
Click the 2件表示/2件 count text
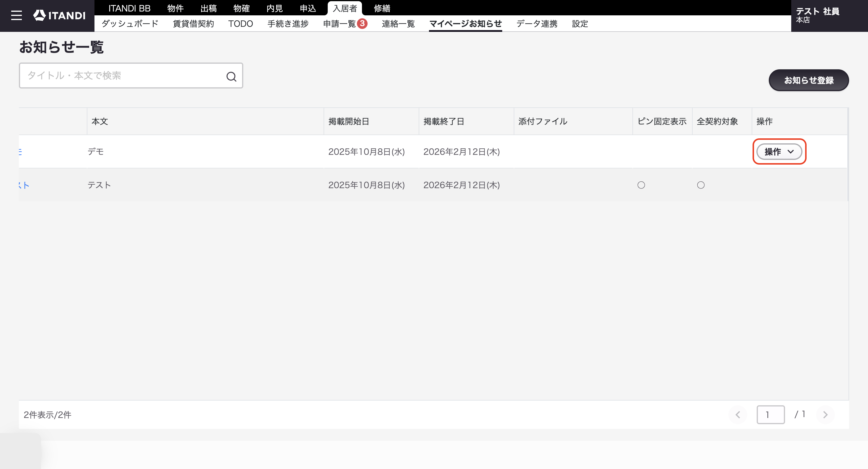coord(48,414)
